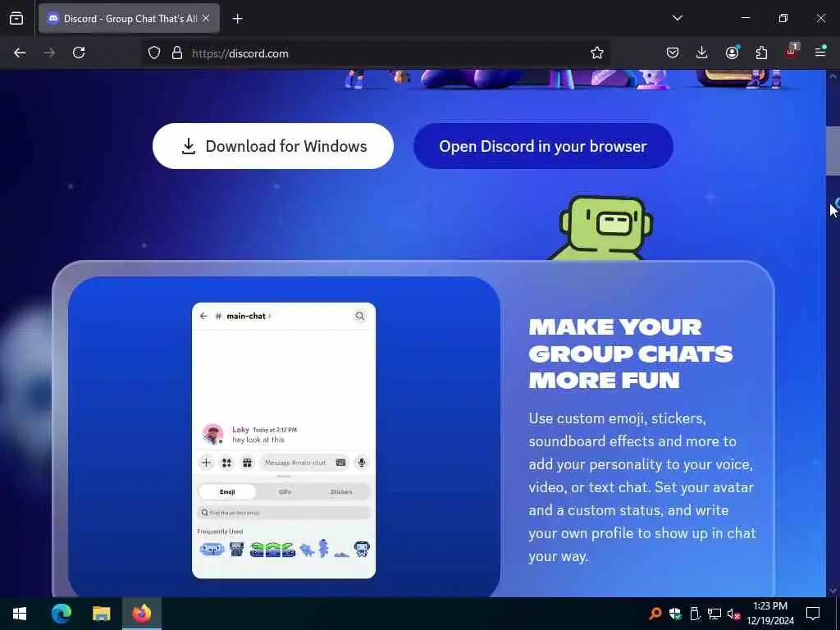This screenshot has height=630, width=840.
Task: Open Discord in your browser
Action: (x=543, y=146)
